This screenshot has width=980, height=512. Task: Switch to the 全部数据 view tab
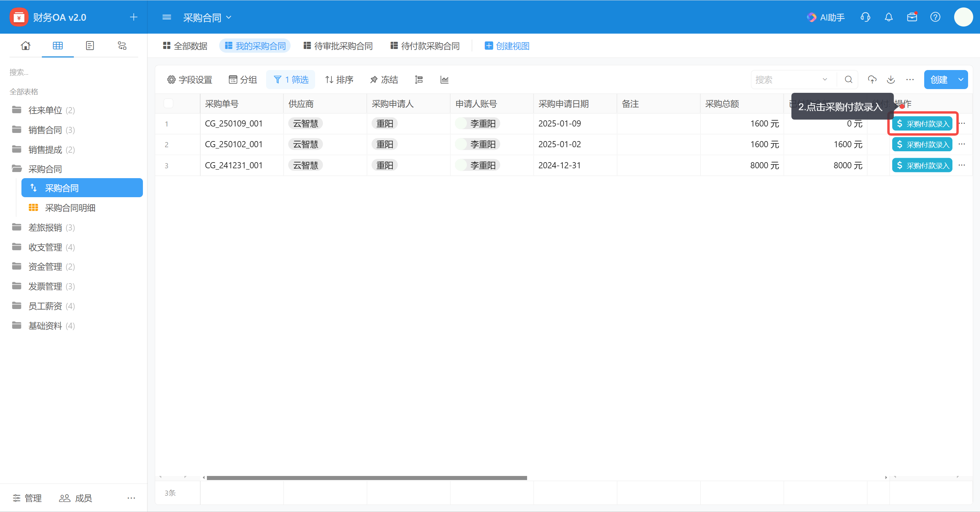185,46
